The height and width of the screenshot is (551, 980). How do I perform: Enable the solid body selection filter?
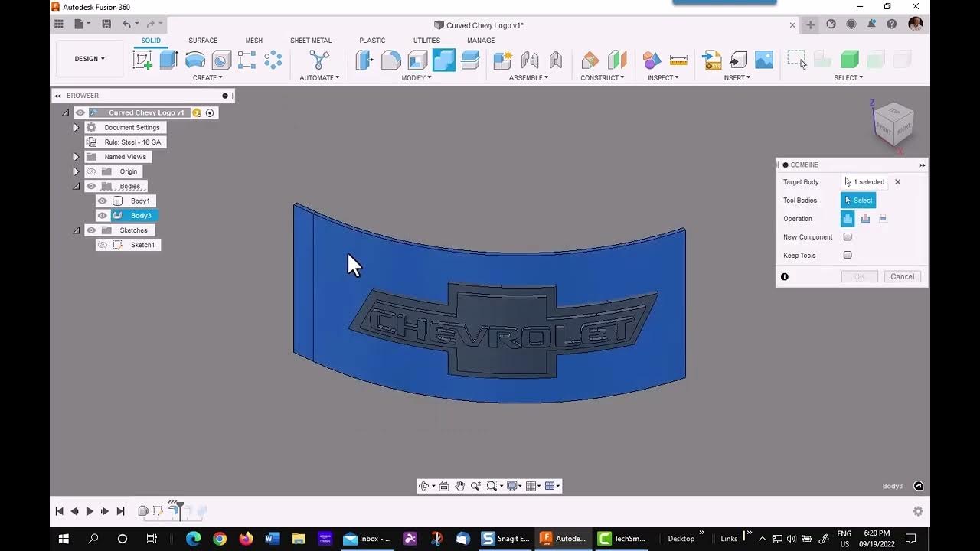[x=850, y=60]
